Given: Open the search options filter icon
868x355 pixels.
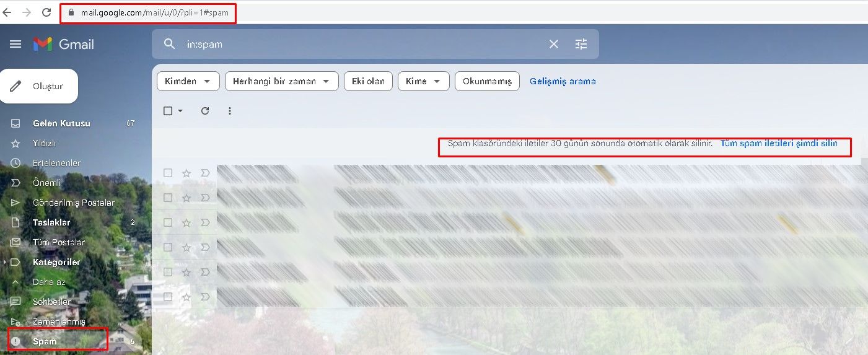Looking at the screenshot, I should (581, 44).
